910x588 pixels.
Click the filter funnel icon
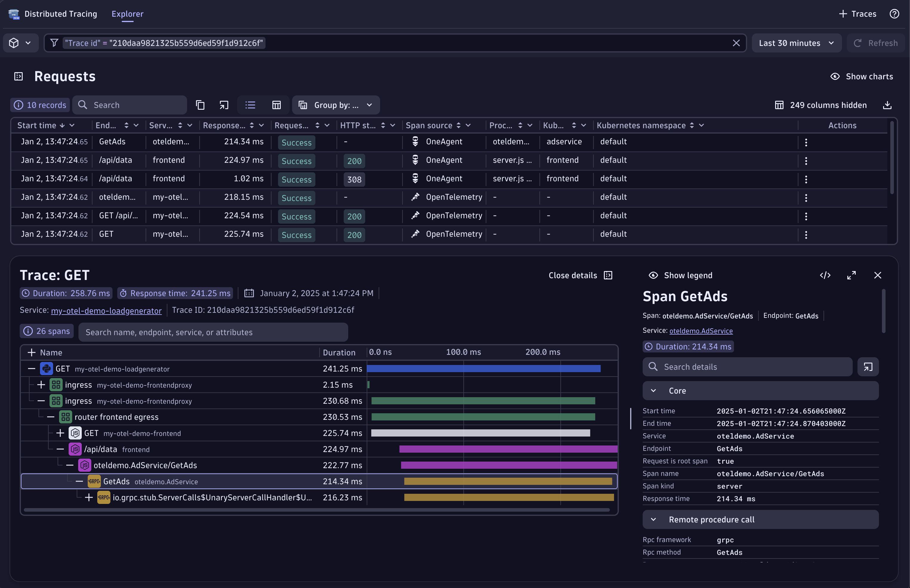tap(54, 43)
